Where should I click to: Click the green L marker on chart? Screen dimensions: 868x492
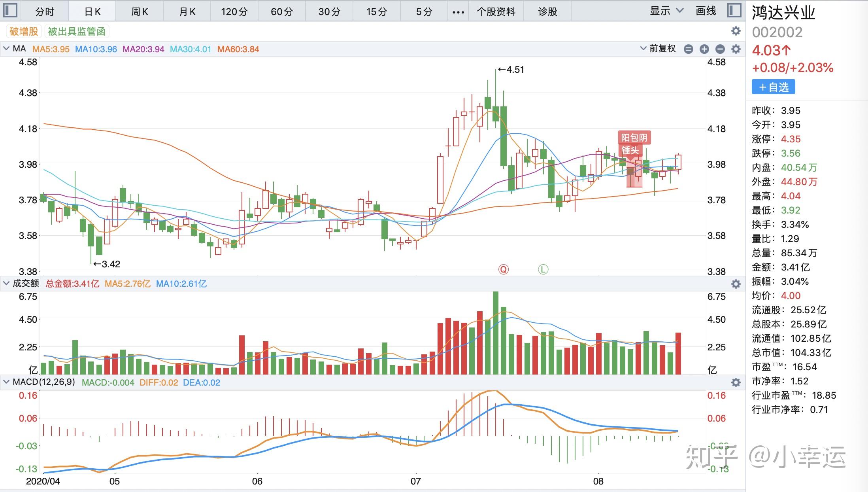coord(543,269)
